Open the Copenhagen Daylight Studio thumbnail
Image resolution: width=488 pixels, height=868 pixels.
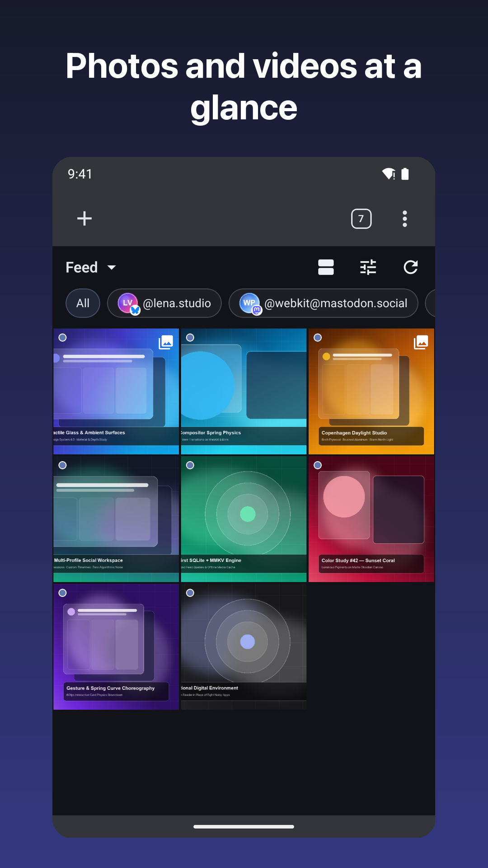(371, 392)
